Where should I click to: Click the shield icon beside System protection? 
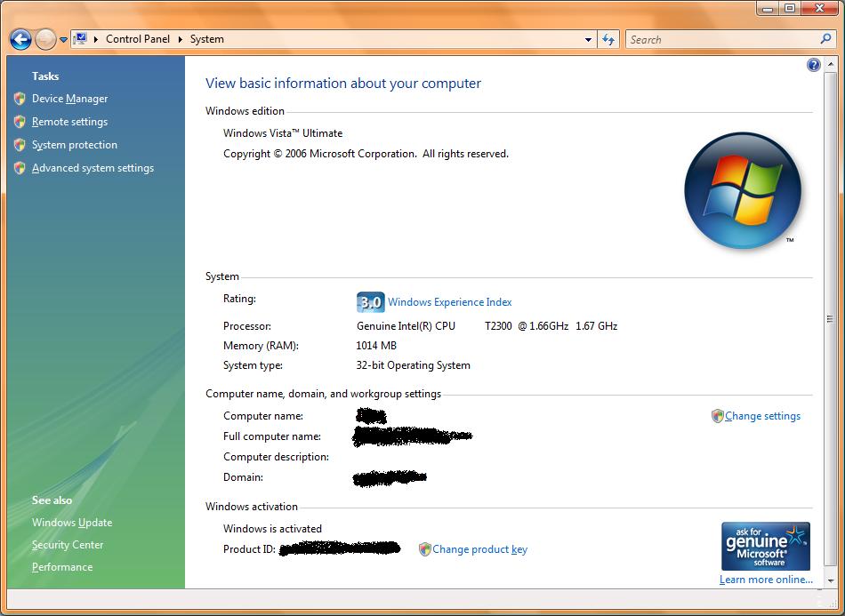[x=20, y=145]
